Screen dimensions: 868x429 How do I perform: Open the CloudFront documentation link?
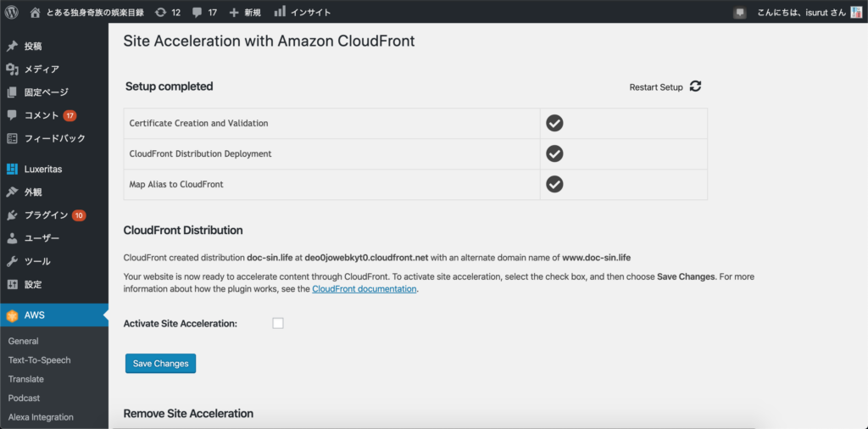[x=364, y=288]
